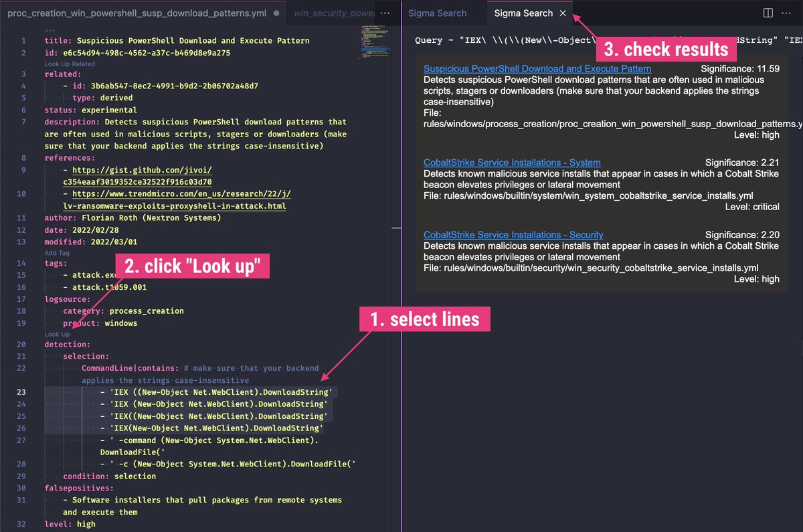Viewport: 803px width, 532px height.
Task: Click the 'selection:' key under detection
Action: tap(86, 356)
